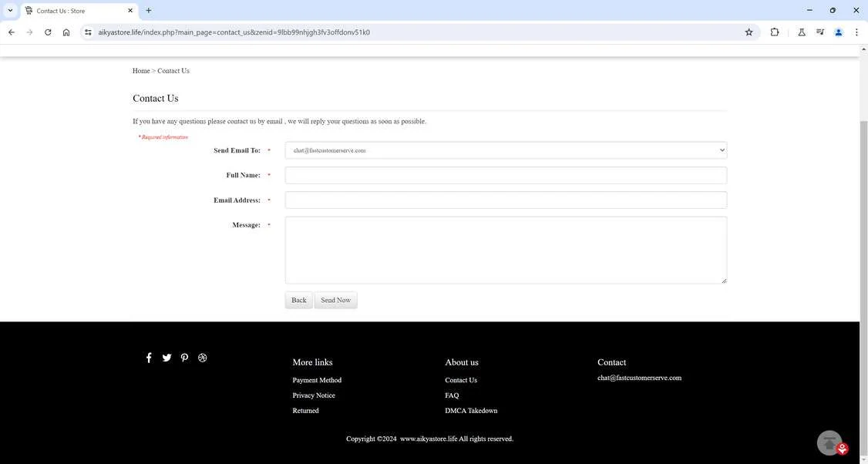This screenshot has width=868, height=464.
Task: Click the chat@fastcustomerserve.com footer email
Action: click(x=639, y=378)
